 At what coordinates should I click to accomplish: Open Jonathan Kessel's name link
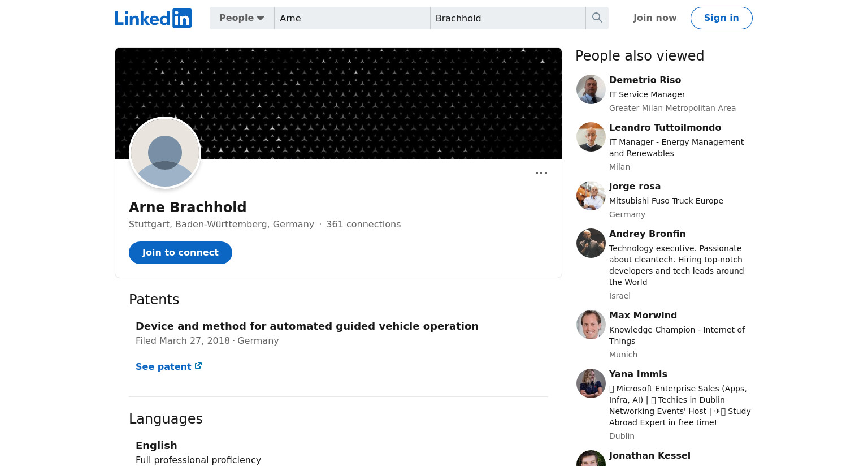point(650,455)
